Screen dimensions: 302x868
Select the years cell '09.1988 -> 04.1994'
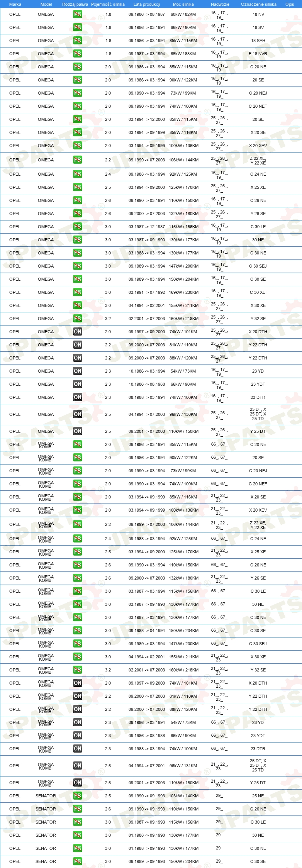click(x=147, y=631)
